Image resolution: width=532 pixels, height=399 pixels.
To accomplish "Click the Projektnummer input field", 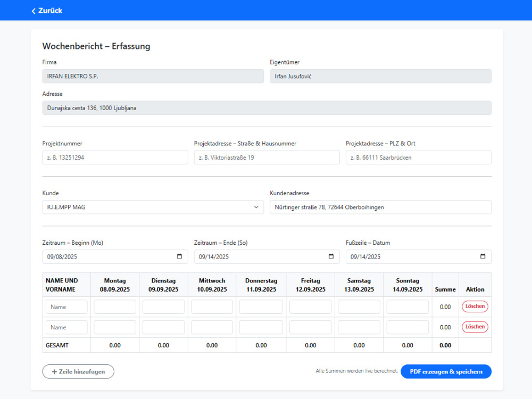I will pos(115,157).
